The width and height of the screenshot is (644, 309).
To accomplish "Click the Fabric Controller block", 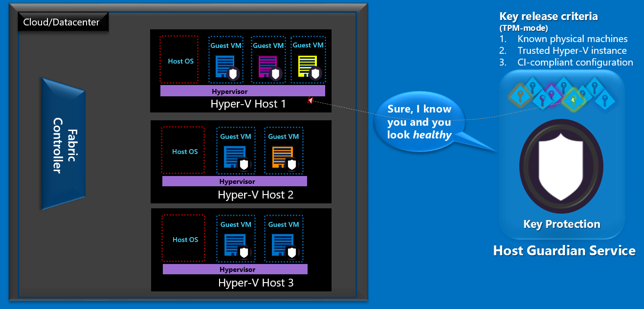I will pyautogui.click(x=64, y=144).
